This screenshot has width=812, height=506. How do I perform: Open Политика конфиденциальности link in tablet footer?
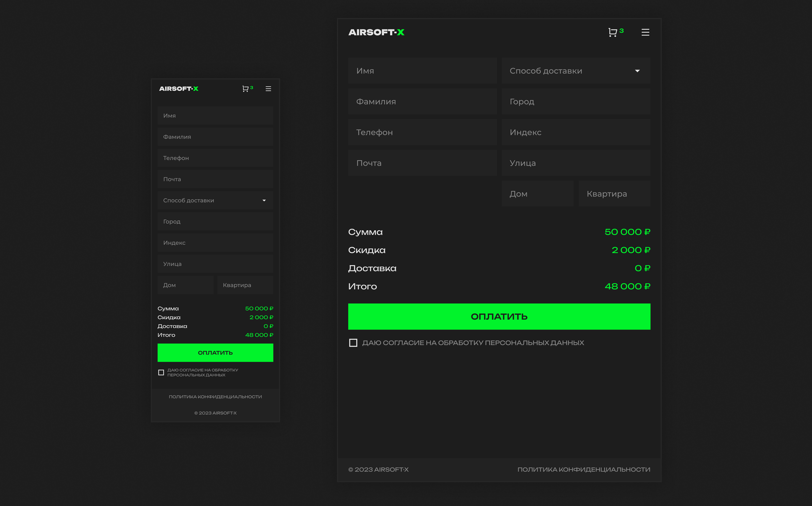point(584,469)
